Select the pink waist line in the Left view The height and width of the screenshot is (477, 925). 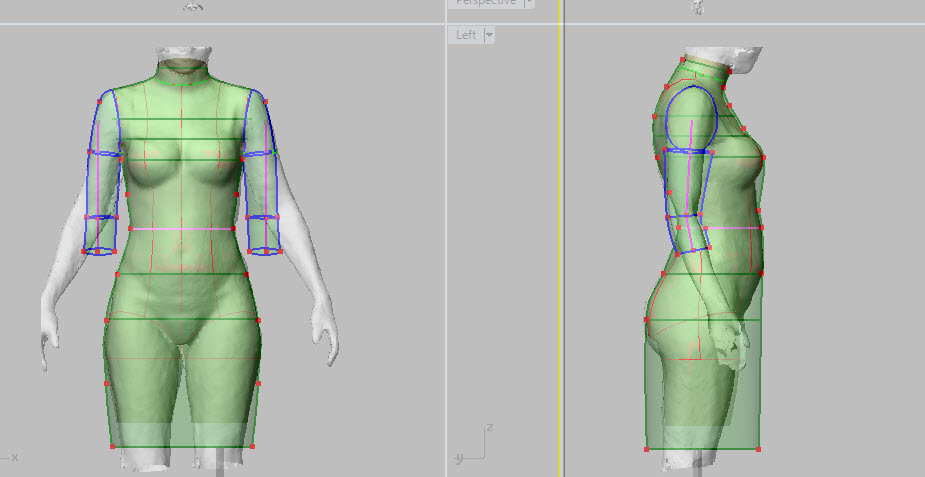732,228
